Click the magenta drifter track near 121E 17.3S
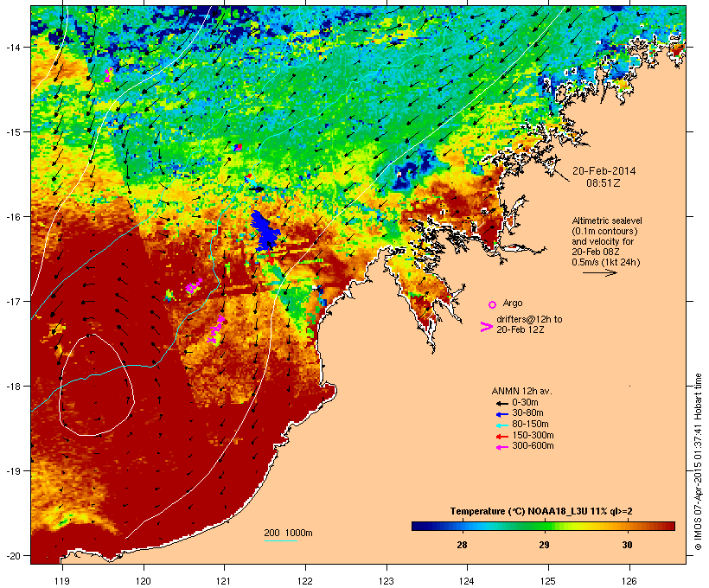Viewport: 709px width, 588px height. pyautogui.click(x=216, y=329)
